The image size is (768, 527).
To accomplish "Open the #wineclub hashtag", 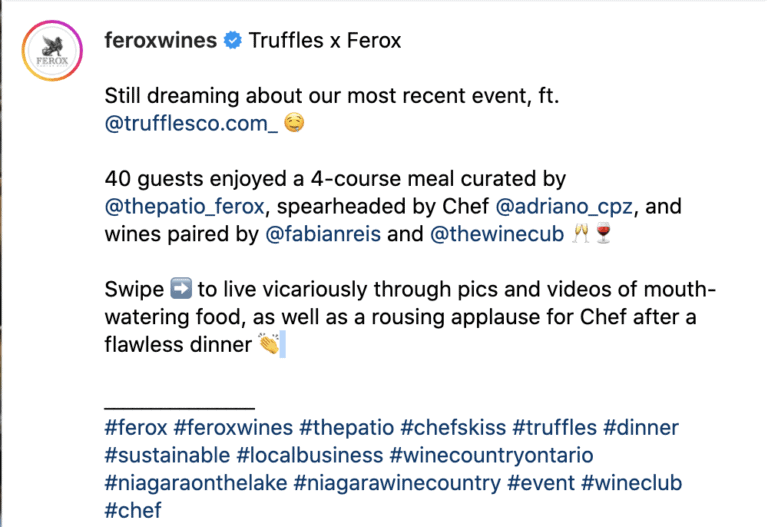I will (631, 482).
